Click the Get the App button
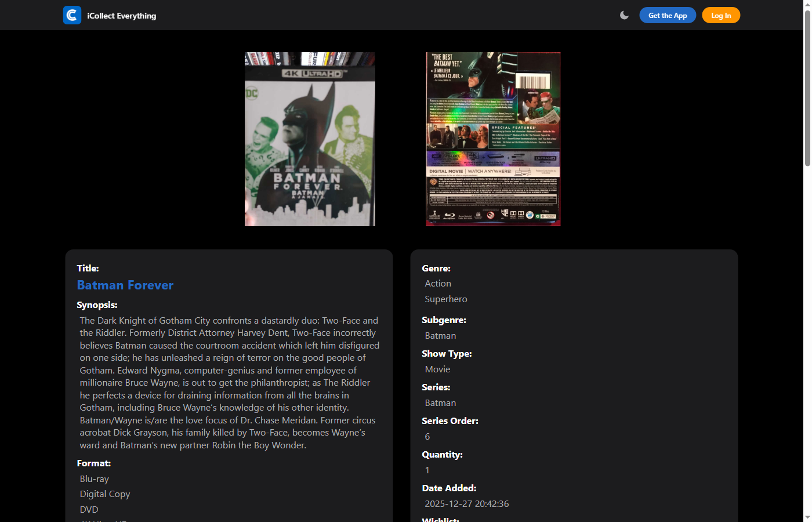Image resolution: width=812 pixels, height=522 pixels. (x=667, y=15)
